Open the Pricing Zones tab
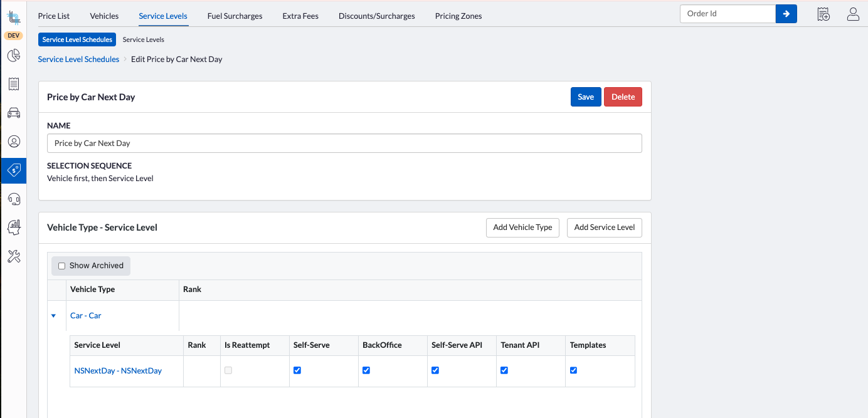 tap(458, 16)
